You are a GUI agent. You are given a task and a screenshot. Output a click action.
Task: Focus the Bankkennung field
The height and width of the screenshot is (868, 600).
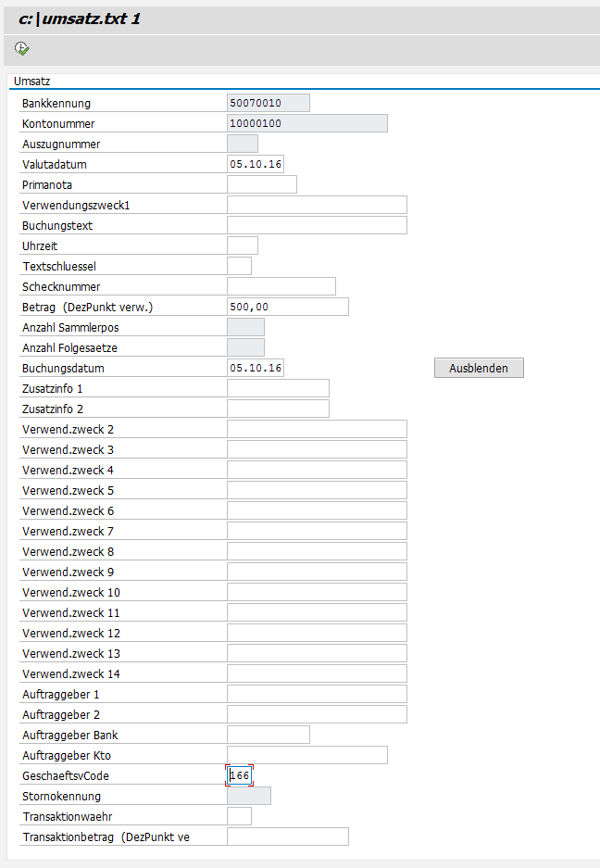pos(268,103)
